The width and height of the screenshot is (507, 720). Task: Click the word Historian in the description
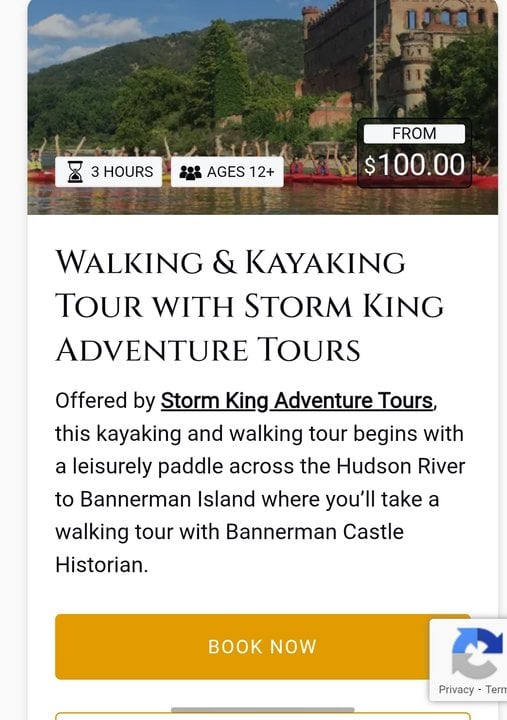[101, 565]
